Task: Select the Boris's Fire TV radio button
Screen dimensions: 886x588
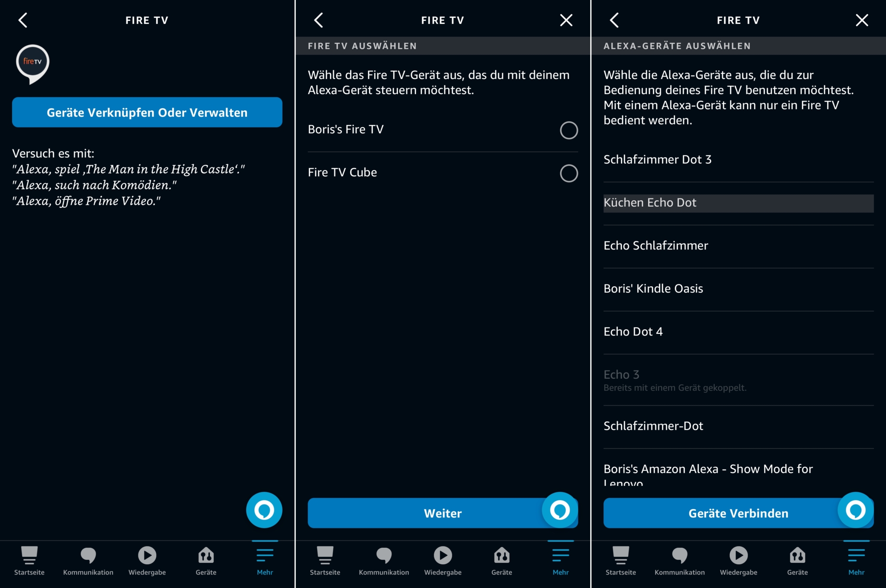Action: tap(568, 130)
